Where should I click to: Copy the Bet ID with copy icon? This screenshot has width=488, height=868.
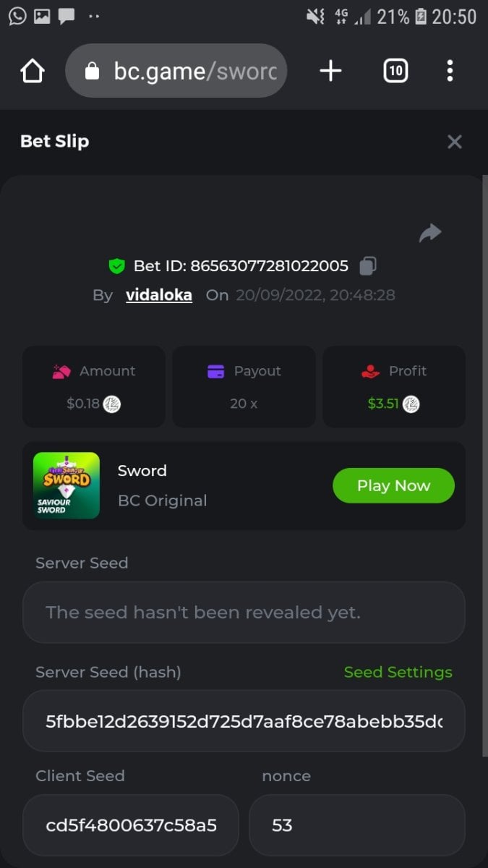(x=367, y=266)
